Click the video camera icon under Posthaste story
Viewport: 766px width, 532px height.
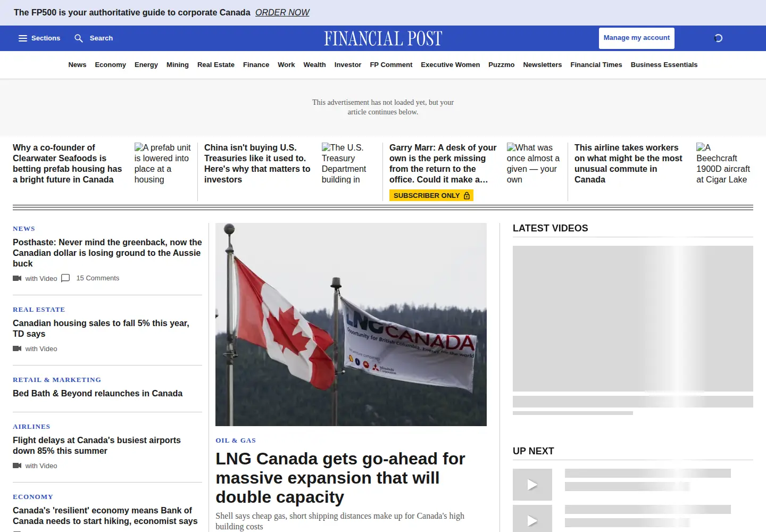pos(17,278)
